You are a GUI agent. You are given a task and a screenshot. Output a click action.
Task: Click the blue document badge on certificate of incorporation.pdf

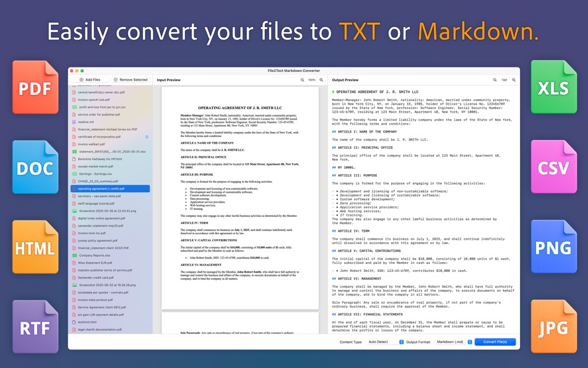point(147,137)
